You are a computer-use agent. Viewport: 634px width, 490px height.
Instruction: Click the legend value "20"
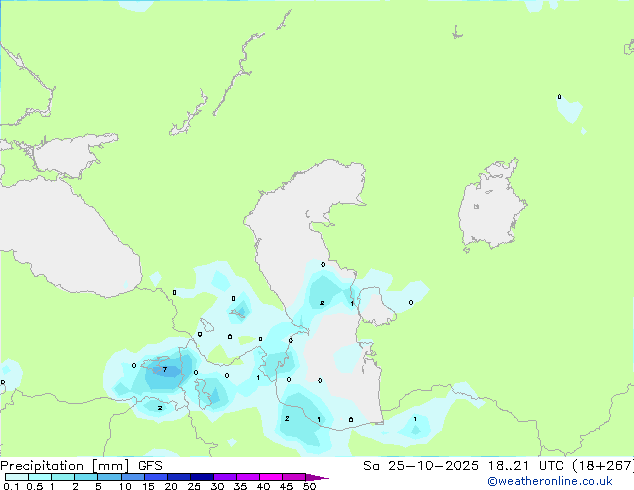click(x=171, y=486)
